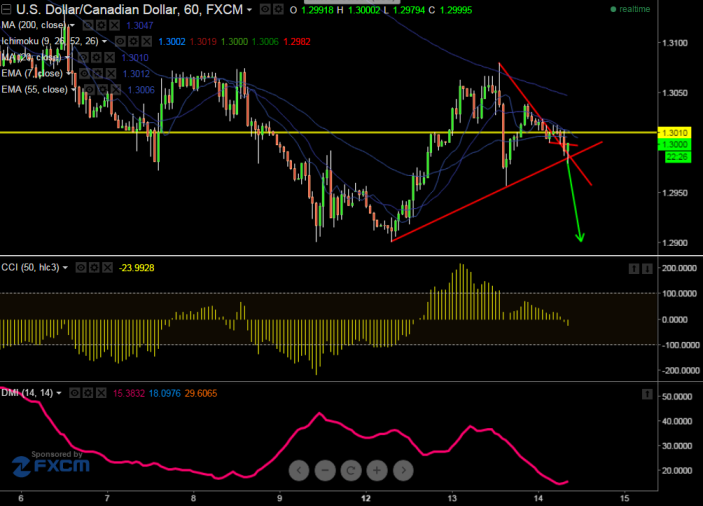Move the CCI pane down with arrow icon
The image size is (703, 506).
tap(647, 268)
